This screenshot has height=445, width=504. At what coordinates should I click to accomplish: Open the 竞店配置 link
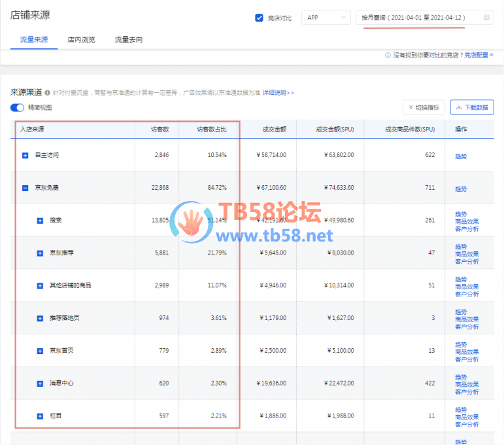(479, 56)
